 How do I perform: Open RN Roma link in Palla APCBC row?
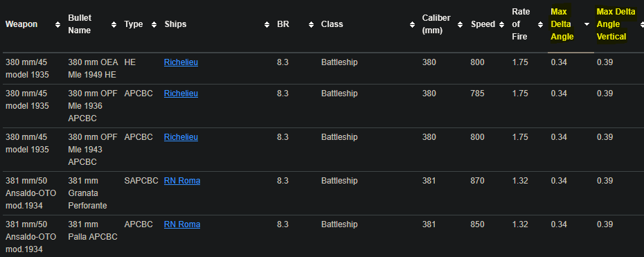[x=182, y=224]
